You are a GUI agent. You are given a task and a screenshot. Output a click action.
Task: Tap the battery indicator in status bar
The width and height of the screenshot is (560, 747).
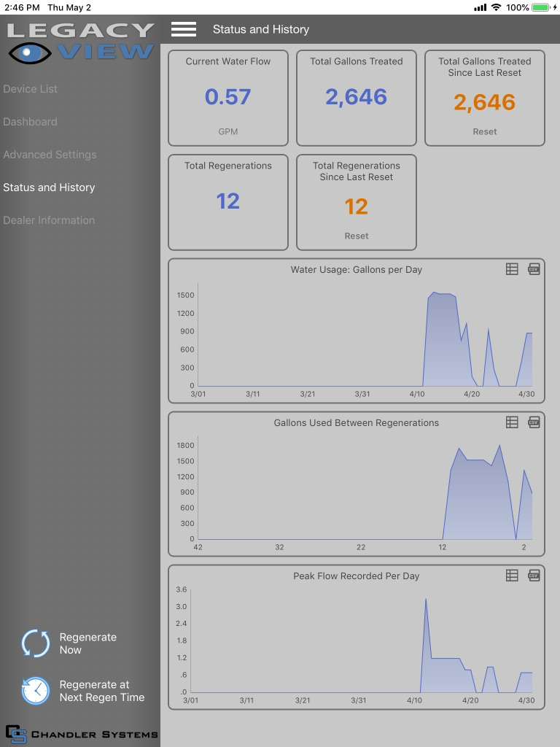click(541, 7)
